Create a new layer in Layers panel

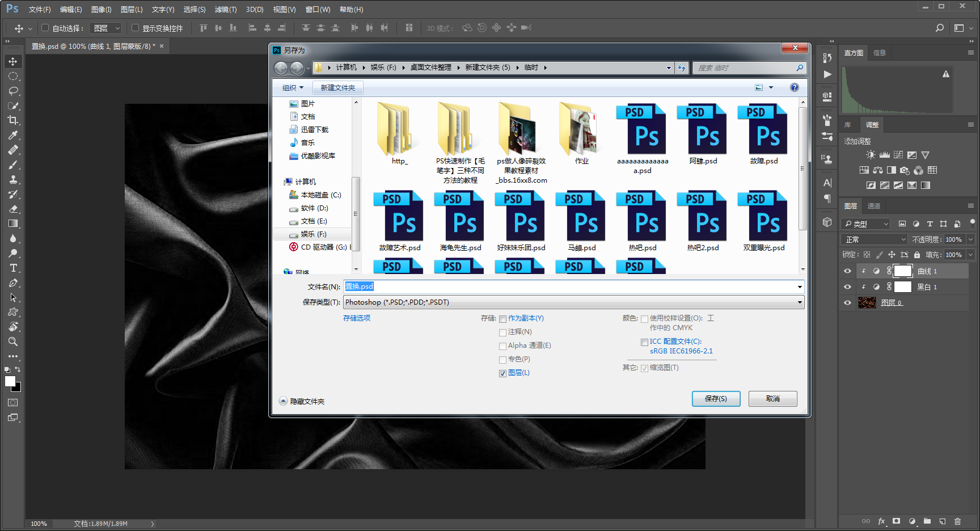943,521
